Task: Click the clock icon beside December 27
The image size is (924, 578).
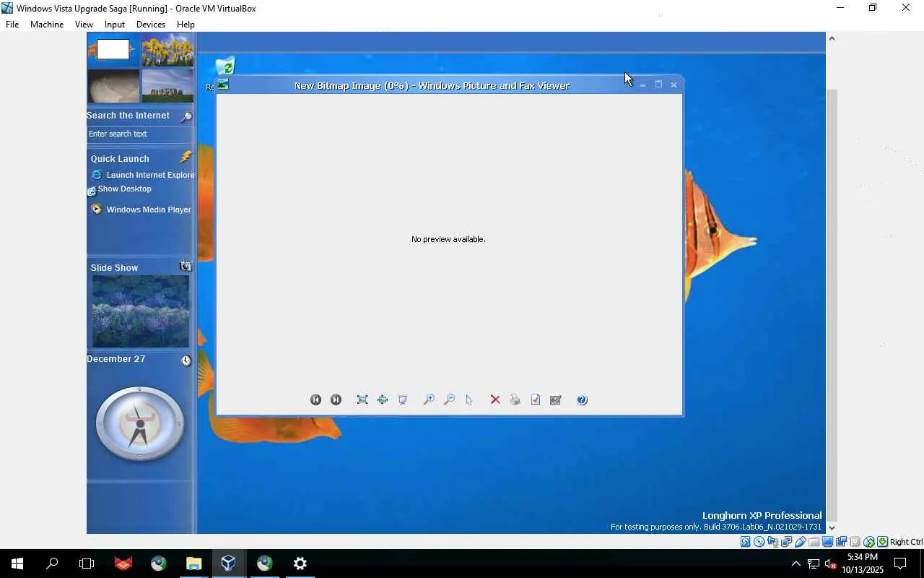Action: (x=186, y=360)
